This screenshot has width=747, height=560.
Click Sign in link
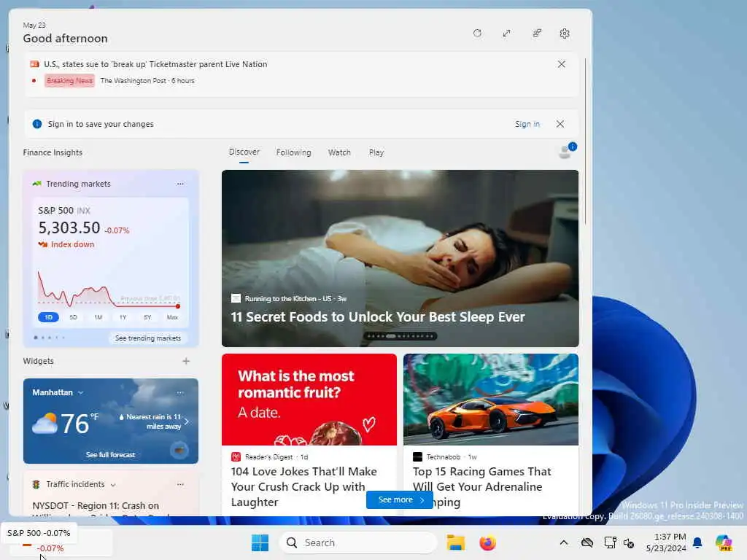[527, 124]
